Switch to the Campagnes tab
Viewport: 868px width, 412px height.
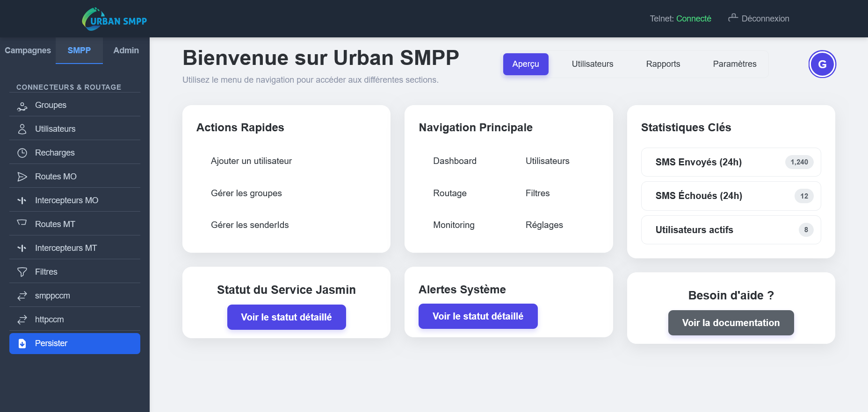click(28, 50)
